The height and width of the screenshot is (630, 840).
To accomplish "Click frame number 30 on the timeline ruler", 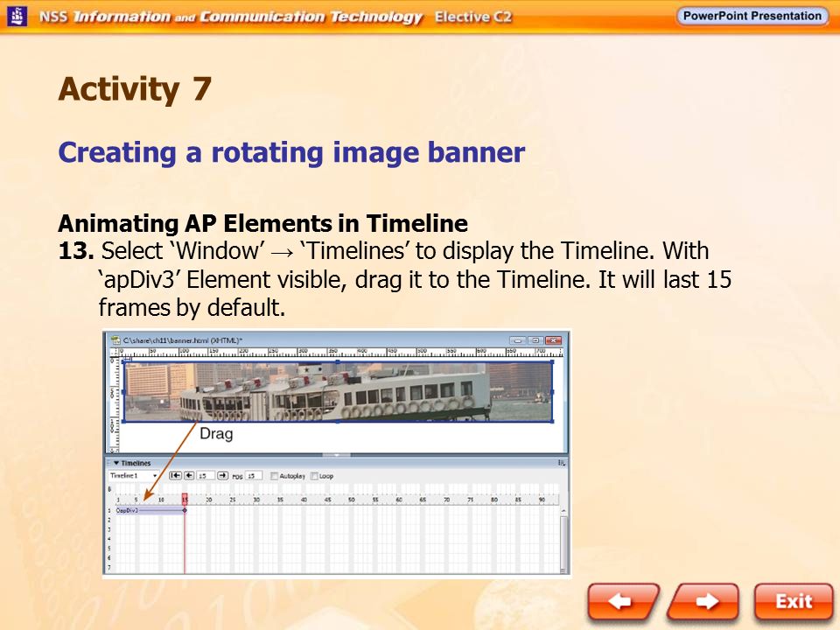I will coord(256,500).
